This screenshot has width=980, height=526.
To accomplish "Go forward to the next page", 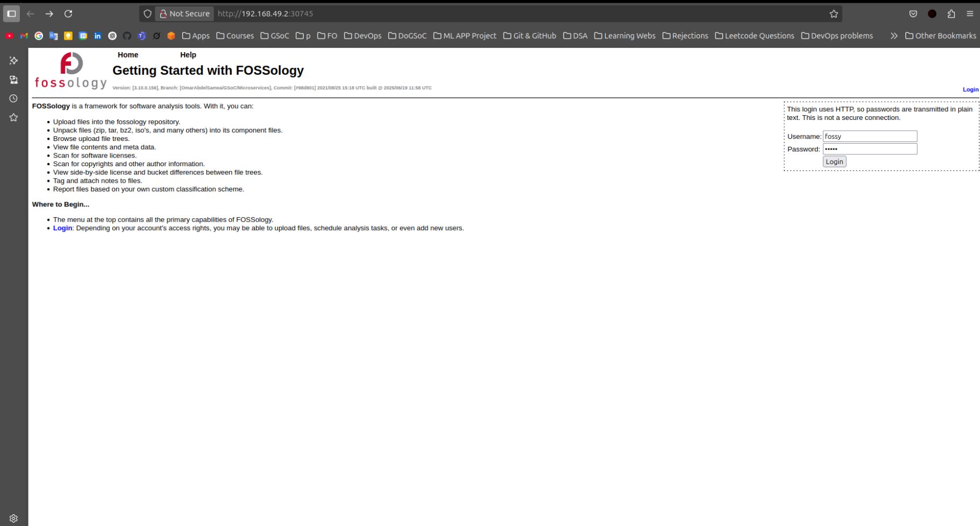I will pyautogui.click(x=49, y=13).
